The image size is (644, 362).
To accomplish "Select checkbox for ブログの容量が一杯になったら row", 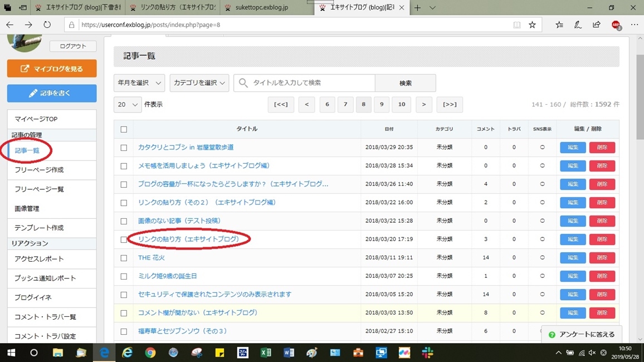I will tap(124, 184).
